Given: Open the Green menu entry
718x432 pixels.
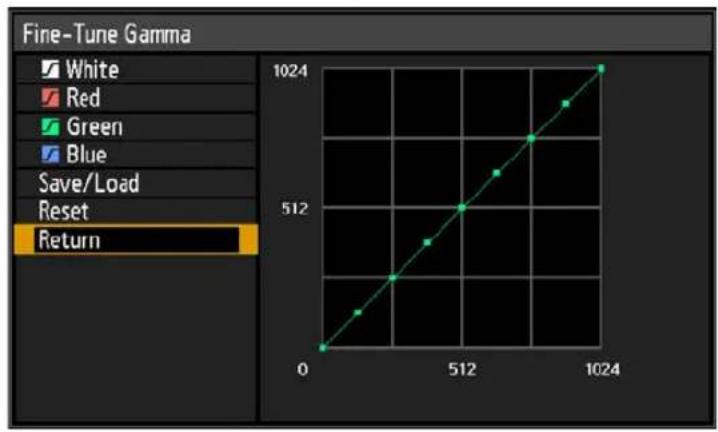Looking at the screenshot, I should coord(136,126).
